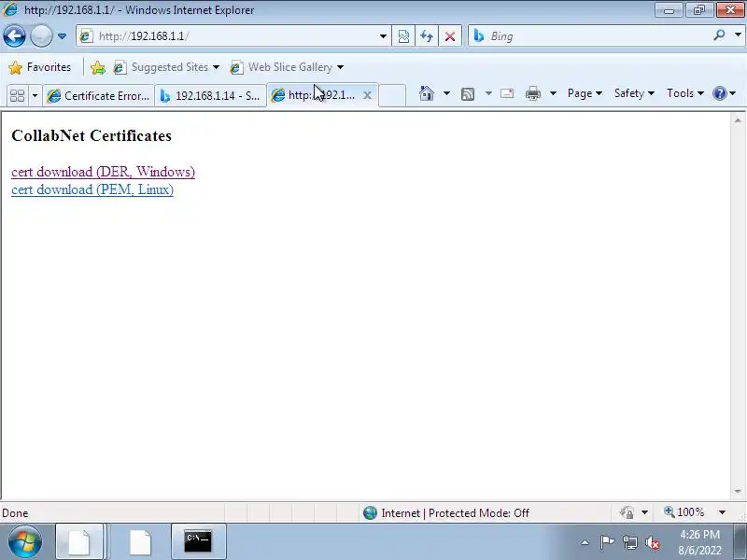Open the recent pages dropdown next to Forward
This screenshot has width=747, height=560.
62,36
